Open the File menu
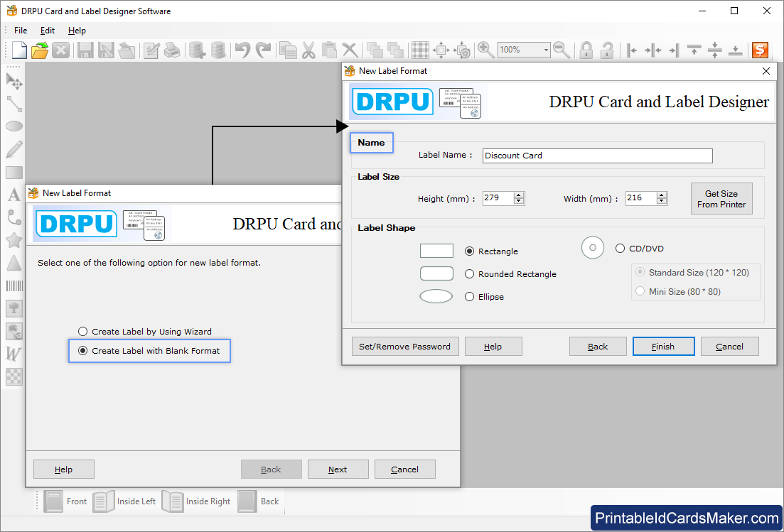 [21, 31]
